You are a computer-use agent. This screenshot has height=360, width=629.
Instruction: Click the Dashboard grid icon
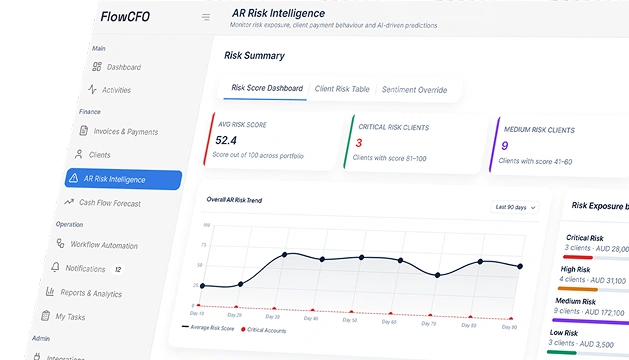[97, 66]
